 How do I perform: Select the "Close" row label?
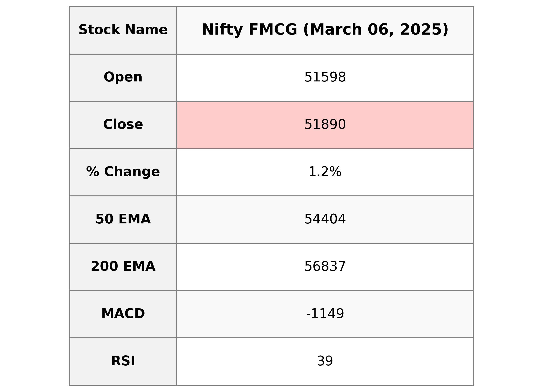(x=123, y=124)
